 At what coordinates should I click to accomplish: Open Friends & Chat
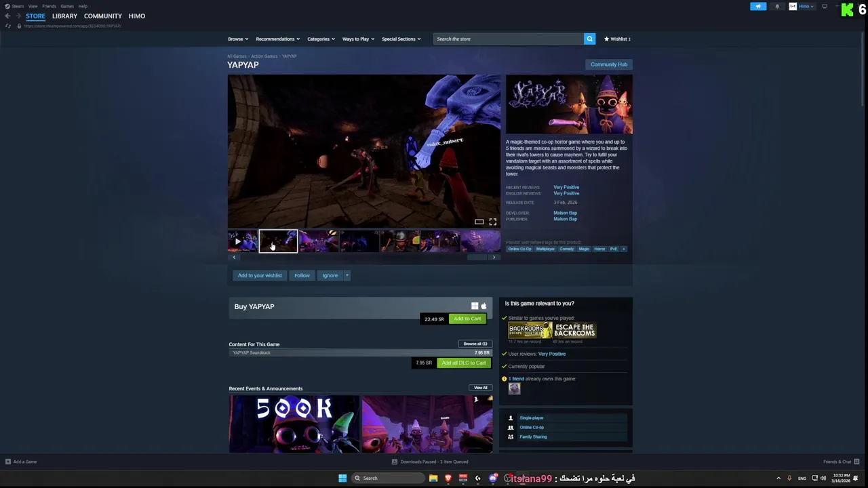point(841,462)
